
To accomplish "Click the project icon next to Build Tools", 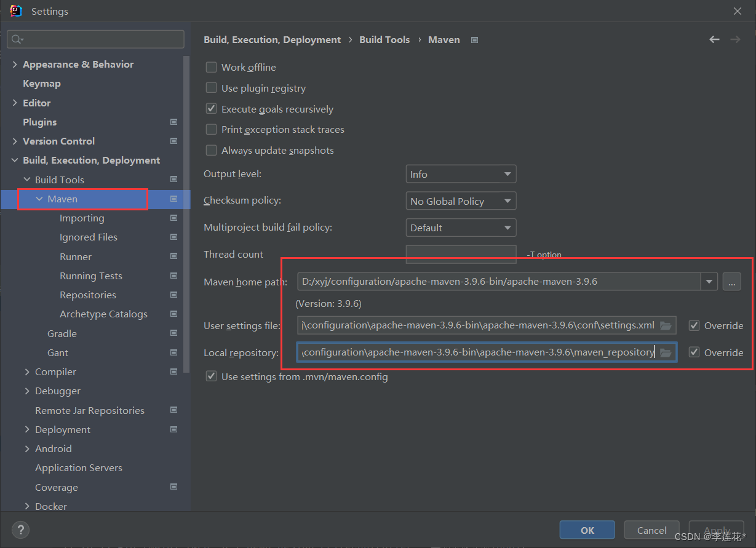I will click(x=173, y=180).
